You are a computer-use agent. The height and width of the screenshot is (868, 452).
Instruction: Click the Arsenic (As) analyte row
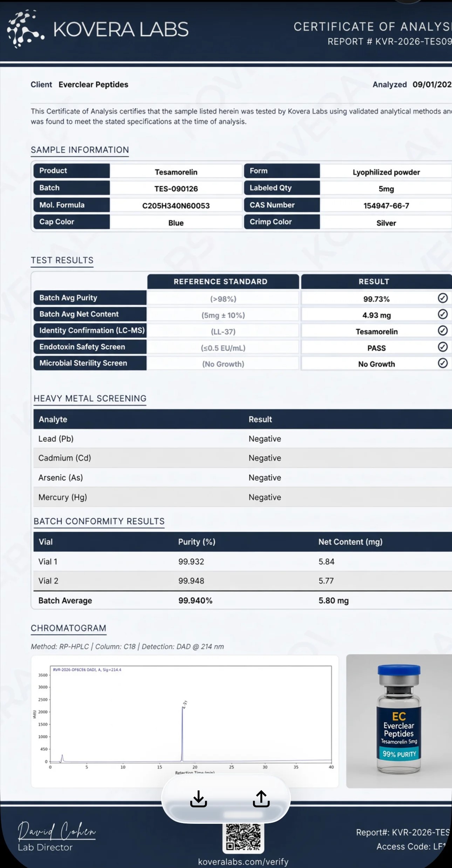[242, 478]
